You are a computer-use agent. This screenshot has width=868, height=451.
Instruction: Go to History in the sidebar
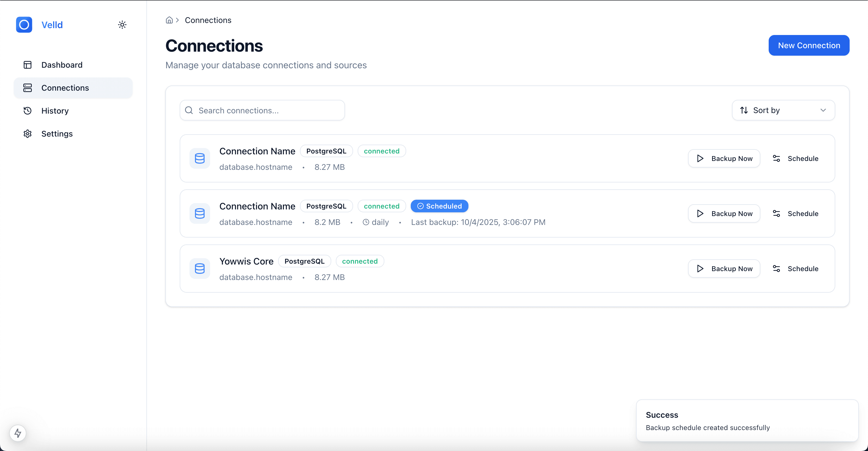pos(55,111)
